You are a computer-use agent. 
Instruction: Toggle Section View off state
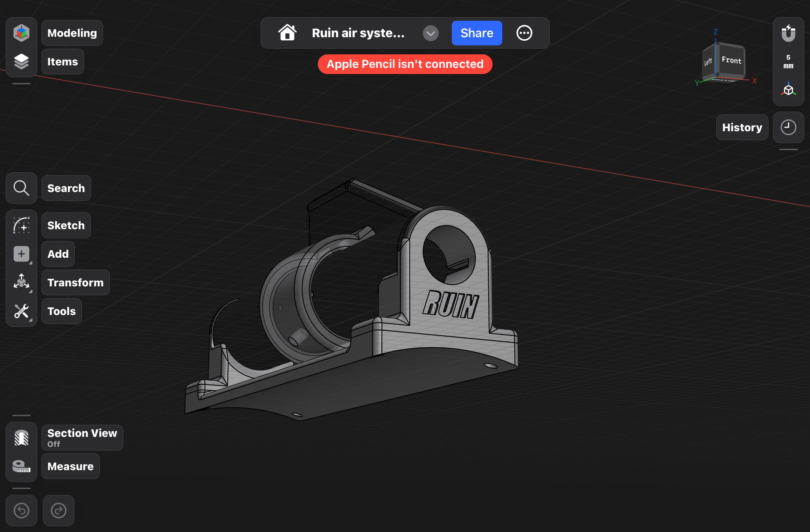tap(21, 438)
